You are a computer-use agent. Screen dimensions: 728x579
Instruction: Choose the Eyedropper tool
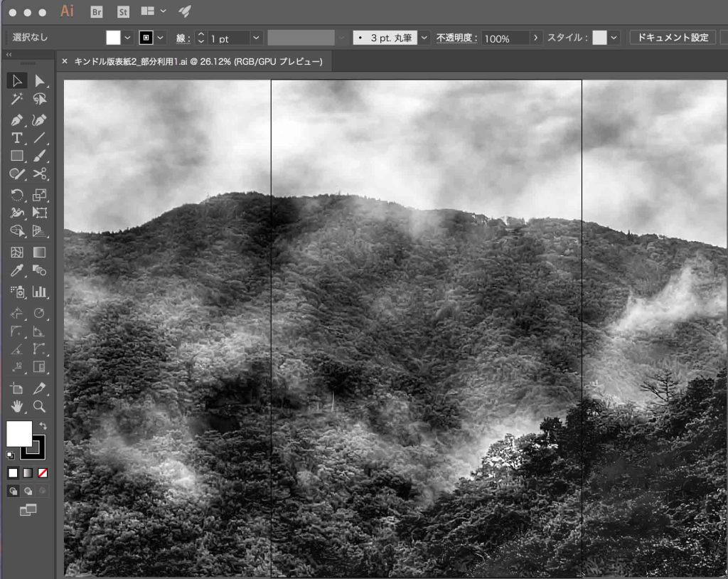pyautogui.click(x=17, y=270)
